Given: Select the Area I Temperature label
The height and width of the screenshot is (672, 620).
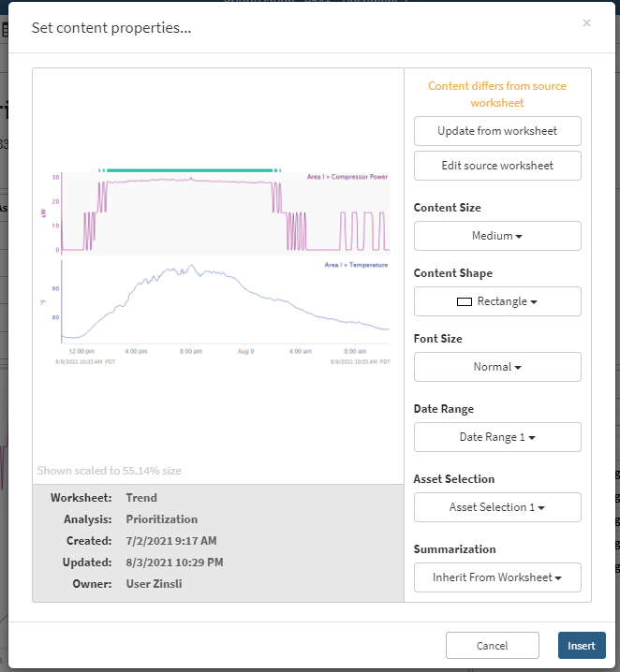Looking at the screenshot, I should tap(354, 265).
